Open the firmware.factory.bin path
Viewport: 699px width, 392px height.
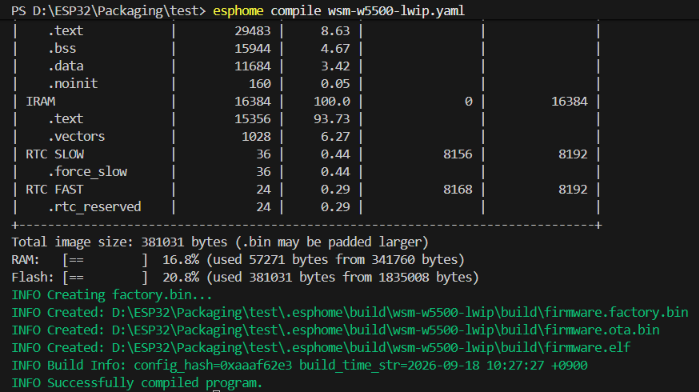[x=400, y=313]
